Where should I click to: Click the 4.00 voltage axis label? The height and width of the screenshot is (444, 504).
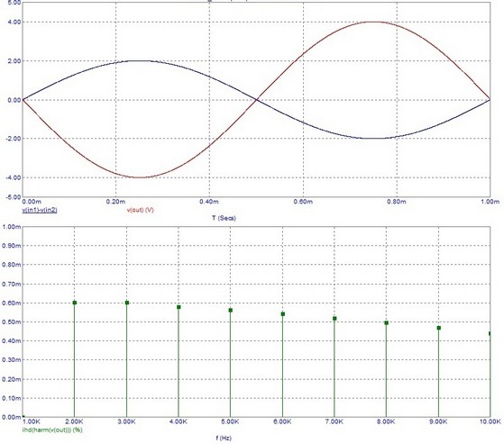[14, 23]
